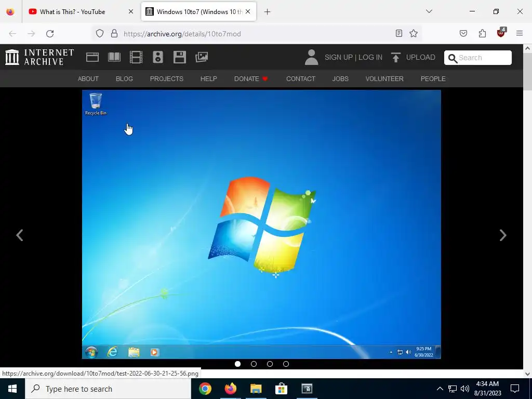Open the HELP menu item
Viewport: 532px width, 399px height.
click(x=209, y=79)
